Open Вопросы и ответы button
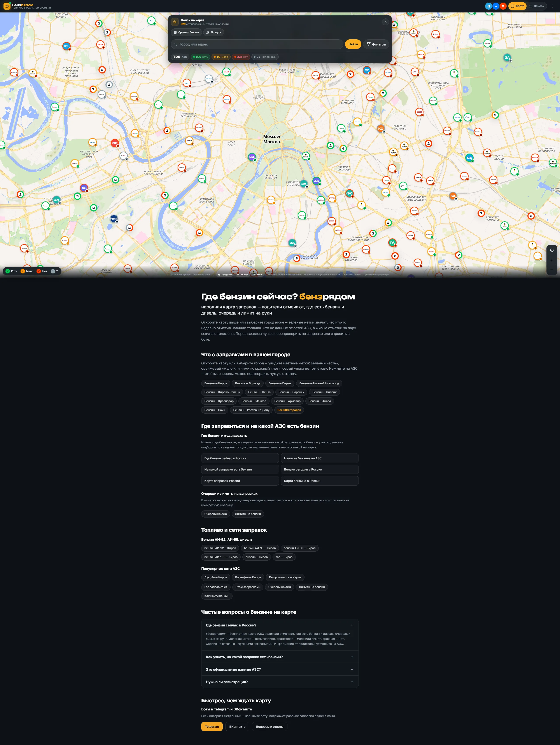Viewport: 560px width, 745px height. point(269,726)
